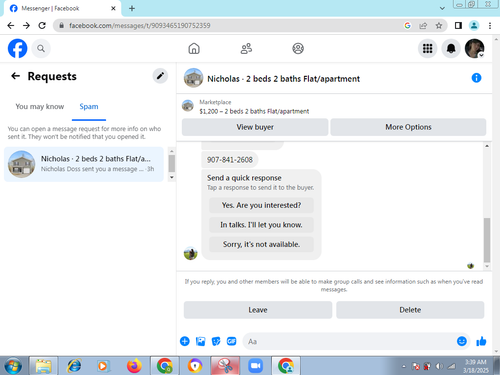Viewport: 500px width, 375px height.
Task: Click the chat header apartment thumbnail
Action: click(193, 78)
